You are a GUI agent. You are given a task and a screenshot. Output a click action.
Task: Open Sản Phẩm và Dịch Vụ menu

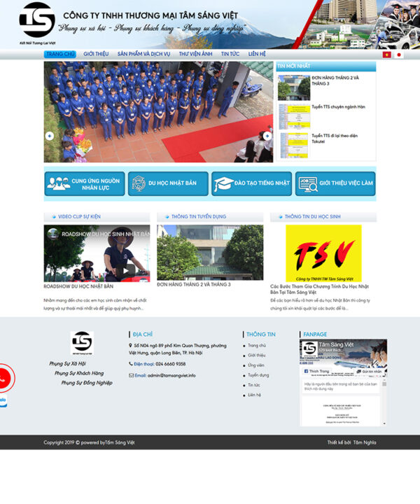click(x=143, y=54)
